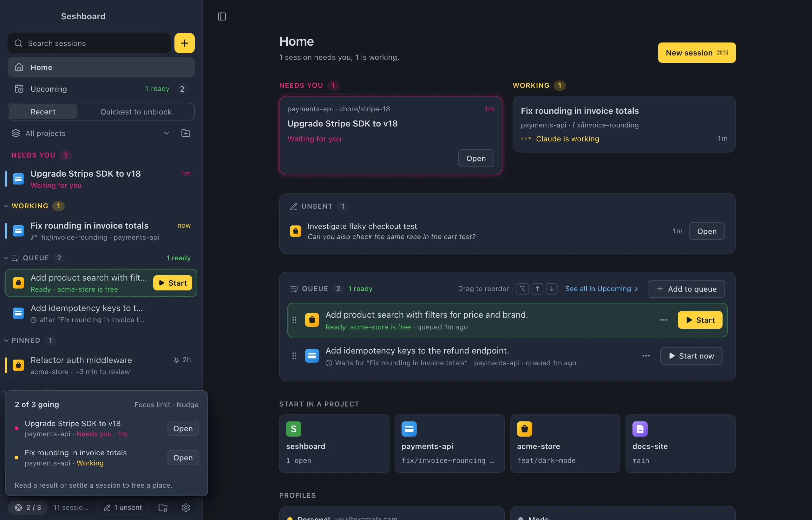Collapse the QUEUE section in sidebar

click(6, 258)
